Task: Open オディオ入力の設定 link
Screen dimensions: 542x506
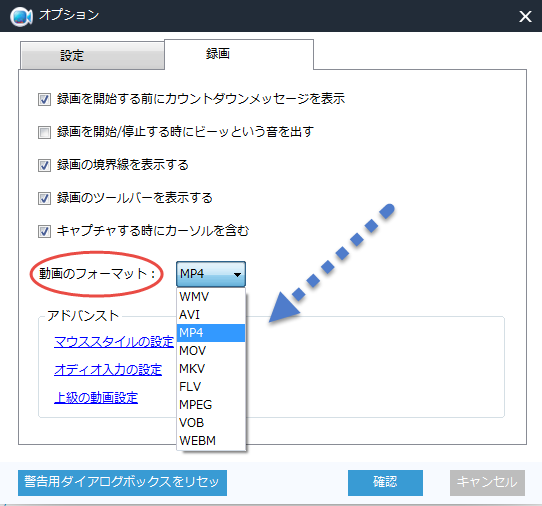Action: click(x=108, y=370)
